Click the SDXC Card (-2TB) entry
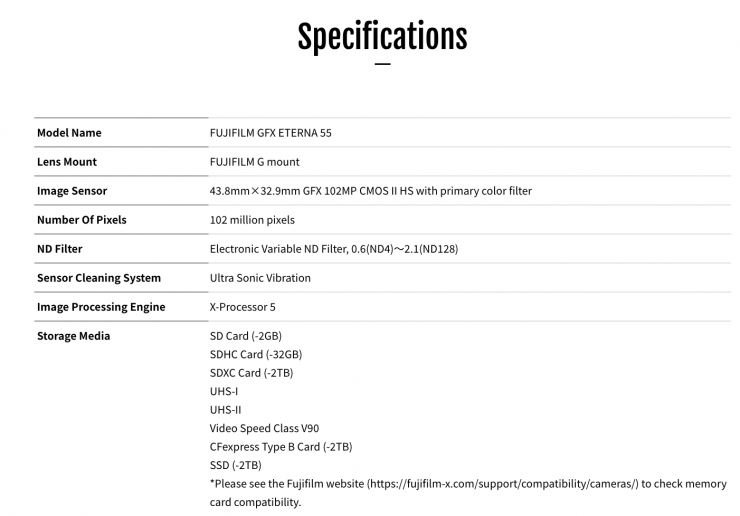 pyautogui.click(x=251, y=373)
